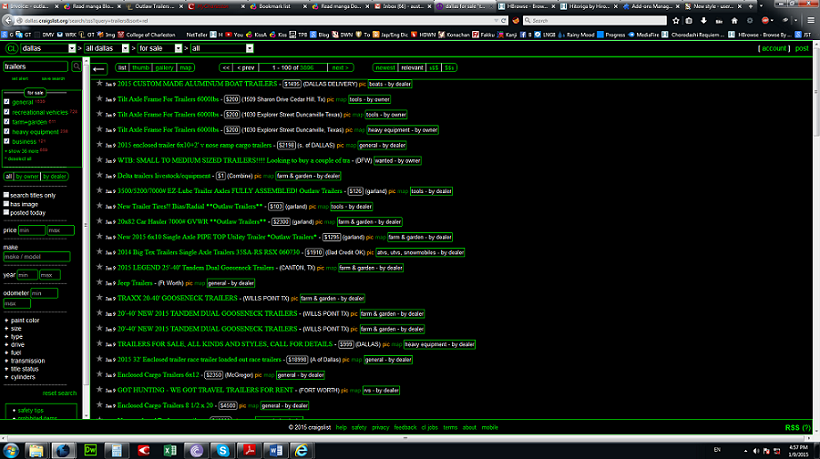Enable the 'has image' filter
Screen dimensions: 820x459
pyautogui.click(x=5, y=204)
